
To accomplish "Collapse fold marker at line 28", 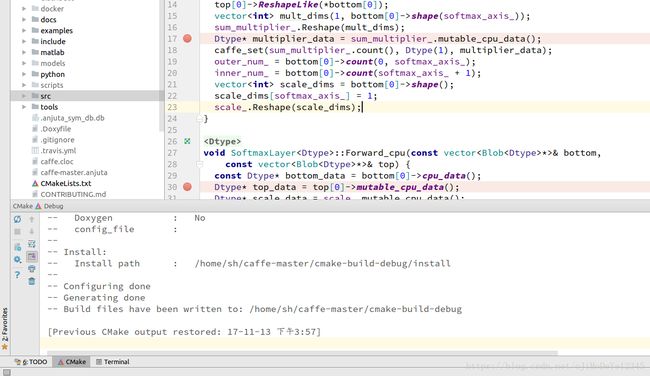I will point(199,165).
